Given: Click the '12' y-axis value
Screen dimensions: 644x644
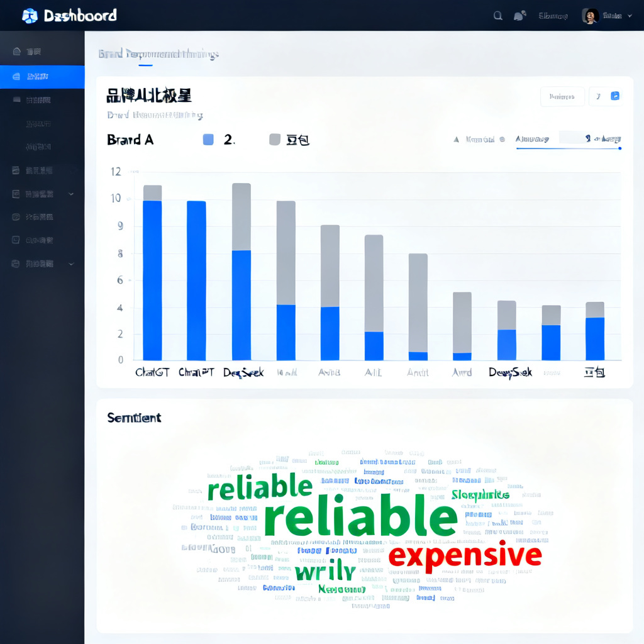Looking at the screenshot, I should point(116,172).
